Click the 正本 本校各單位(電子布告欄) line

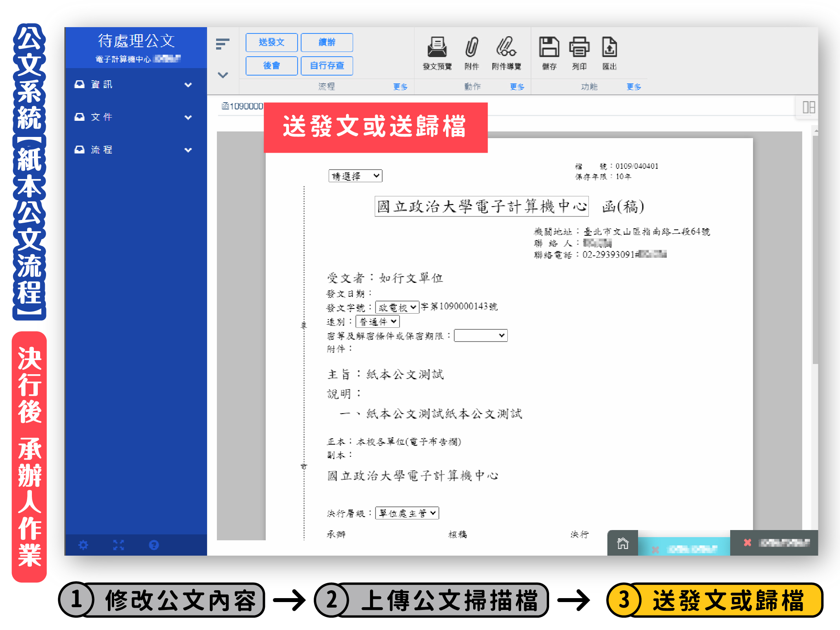[394, 442]
